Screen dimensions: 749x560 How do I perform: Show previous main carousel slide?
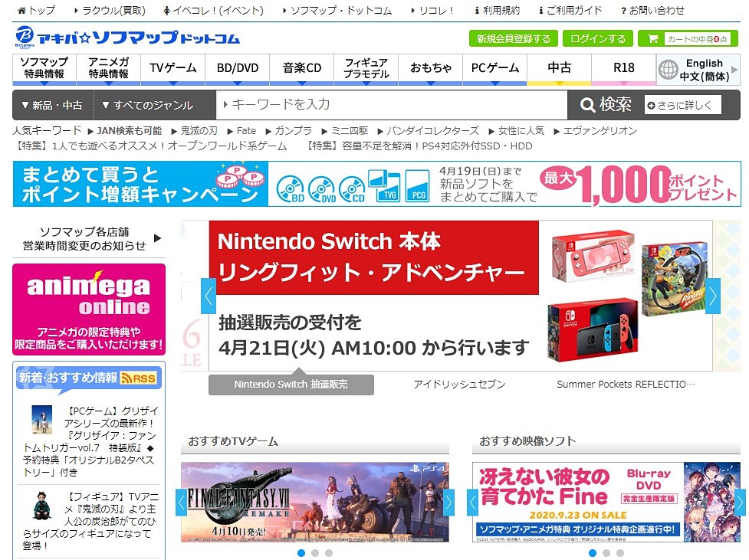(x=209, y=296)
